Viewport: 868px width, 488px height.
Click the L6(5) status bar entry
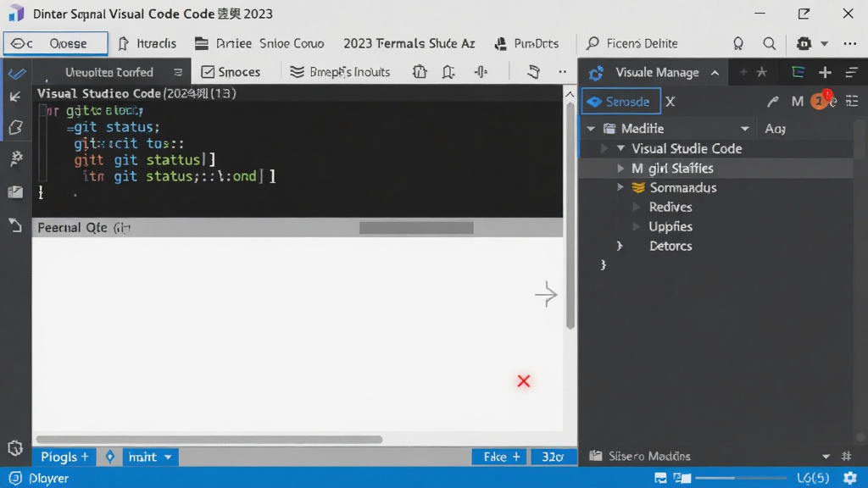pyautogui.click(x=813, y=478)
